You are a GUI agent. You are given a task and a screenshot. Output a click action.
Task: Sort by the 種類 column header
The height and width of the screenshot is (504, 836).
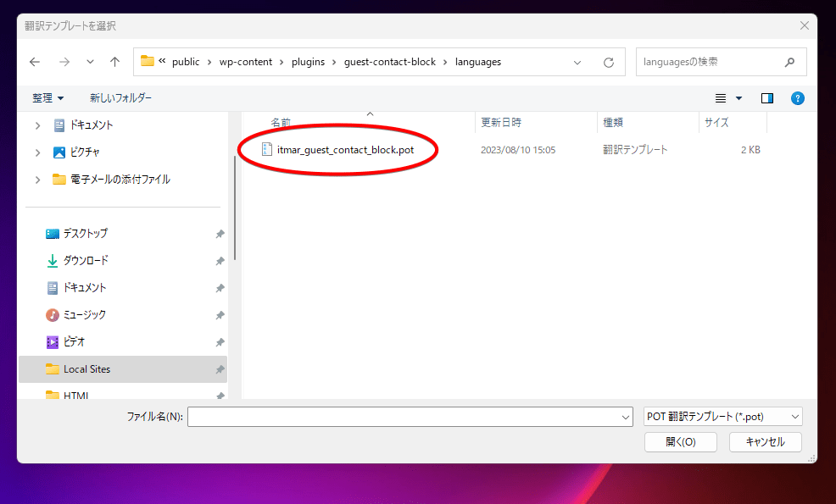613,123
